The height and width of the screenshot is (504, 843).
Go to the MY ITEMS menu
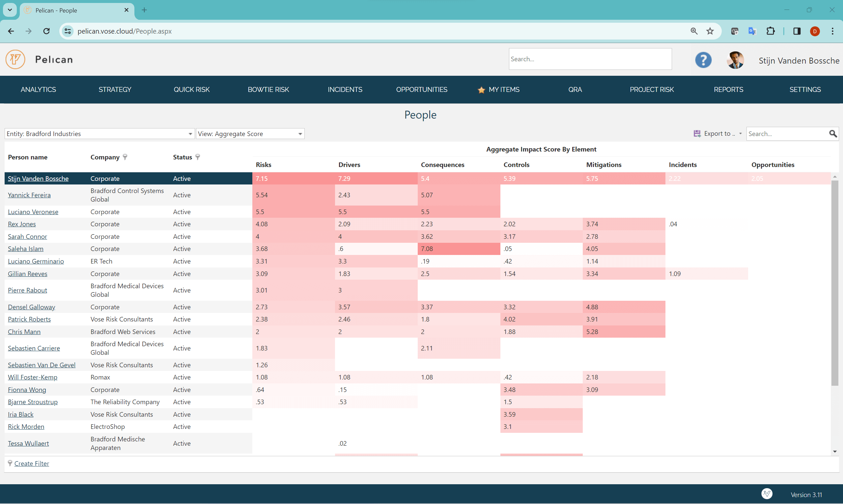[x=504, y=90]
